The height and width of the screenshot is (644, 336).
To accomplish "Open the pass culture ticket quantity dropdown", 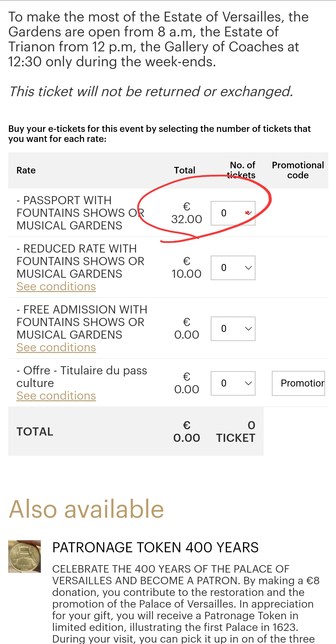I will [233, 383].
